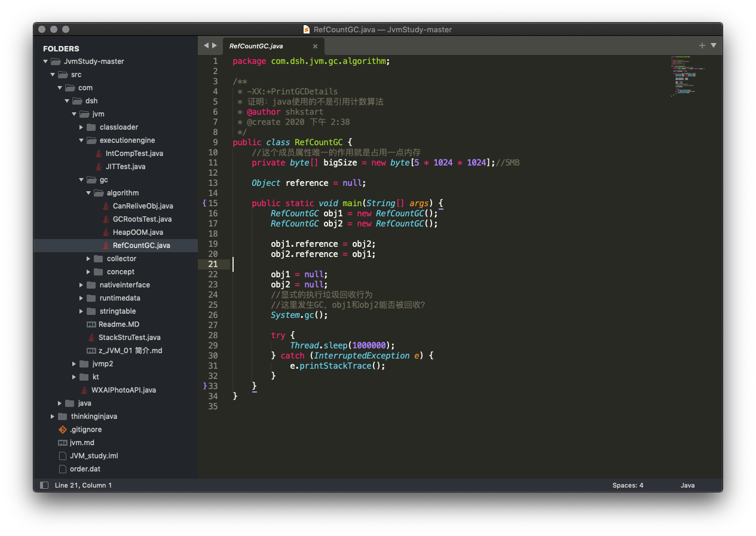
Task: Click folder icon of runtimedata
Action: coord(91,298)
